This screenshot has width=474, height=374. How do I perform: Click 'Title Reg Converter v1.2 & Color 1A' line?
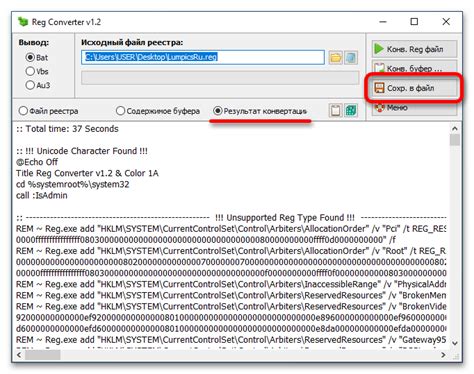click(87, 173)
